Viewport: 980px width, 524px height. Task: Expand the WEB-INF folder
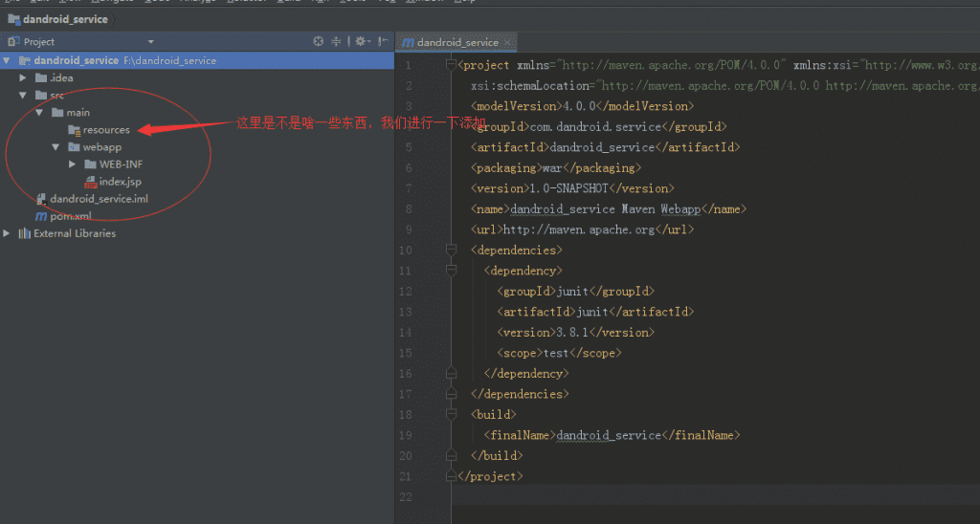point(74,164)
